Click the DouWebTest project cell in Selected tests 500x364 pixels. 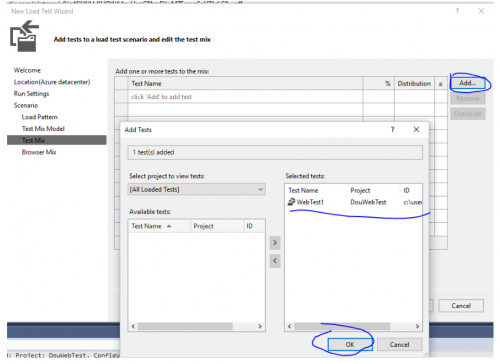coord(368,202)
